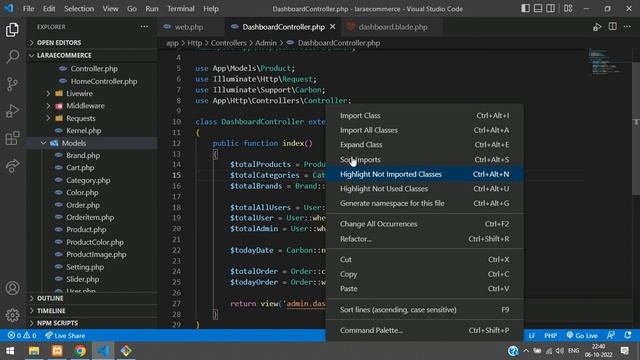Expand the Timeline section
Viewport: 640px width, 360px height.
(93, 311)
